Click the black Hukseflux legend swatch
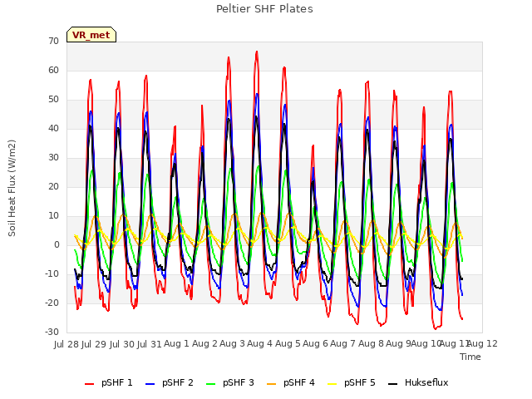This screenshot has width=532, height=399. tap(393, 384)
